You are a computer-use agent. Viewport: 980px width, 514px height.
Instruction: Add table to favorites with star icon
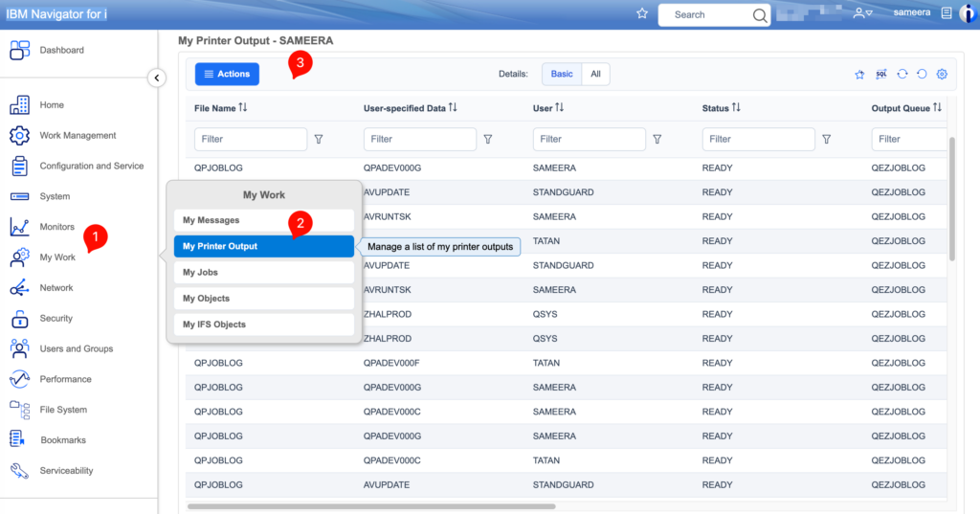tap(860, 75)
